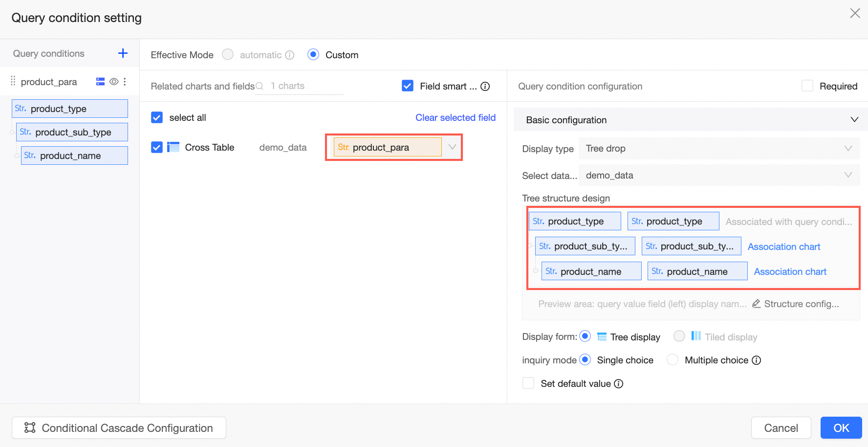Open the product_para field dropdown arrow
The image size is (868, 447).
click(x=452, y=147)
